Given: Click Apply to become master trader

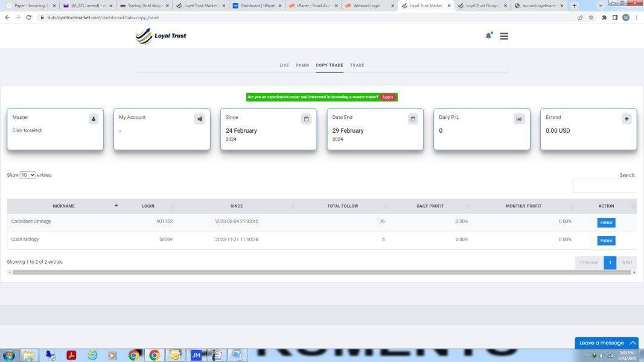Looking at the screenshot, I should coord(387,97).
